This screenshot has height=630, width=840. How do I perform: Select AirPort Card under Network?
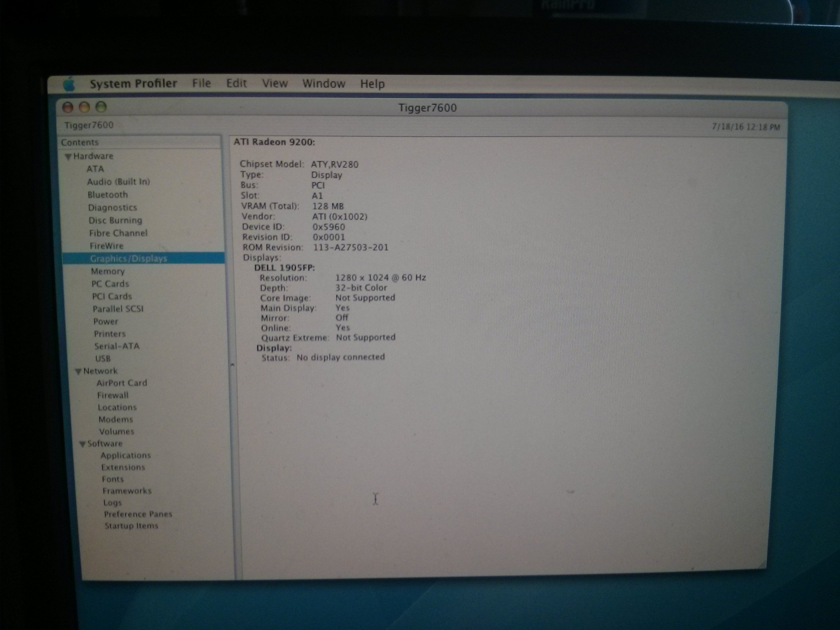tap(121, 383)
